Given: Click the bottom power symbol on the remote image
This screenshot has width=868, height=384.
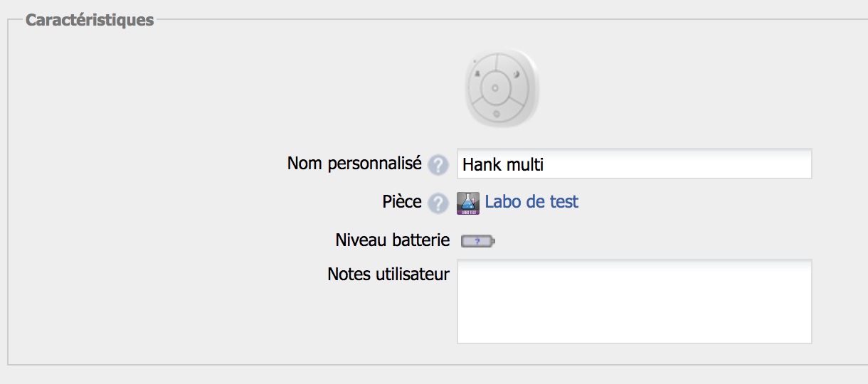Looking at the screenshot, I should tap(497, 114).
